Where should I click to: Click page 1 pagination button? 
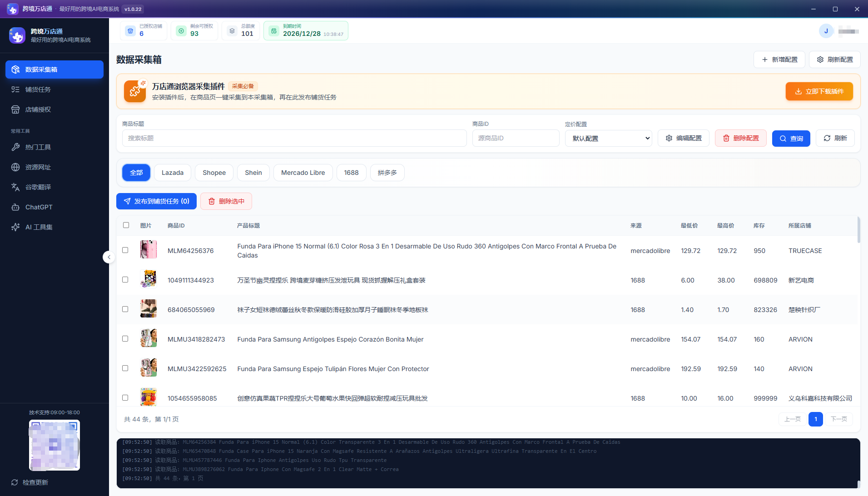point(816,419)
